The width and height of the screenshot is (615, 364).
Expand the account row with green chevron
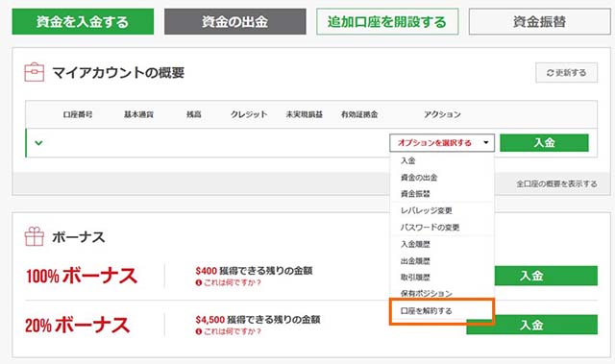pos(38,143)
